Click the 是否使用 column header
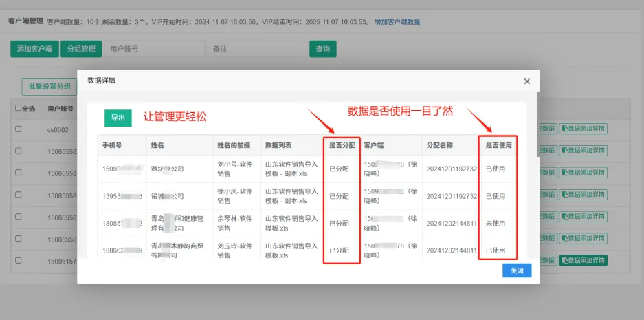Screen dimensions: 644x320 coord(498,145)
